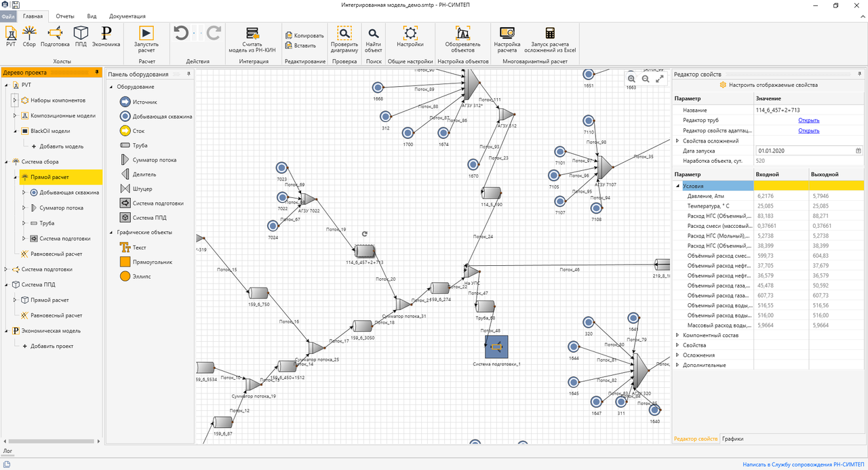Switch to the Редактор свойств bottom tab
868x470 pixels.
pyautogui.click(x=695, y=439)
